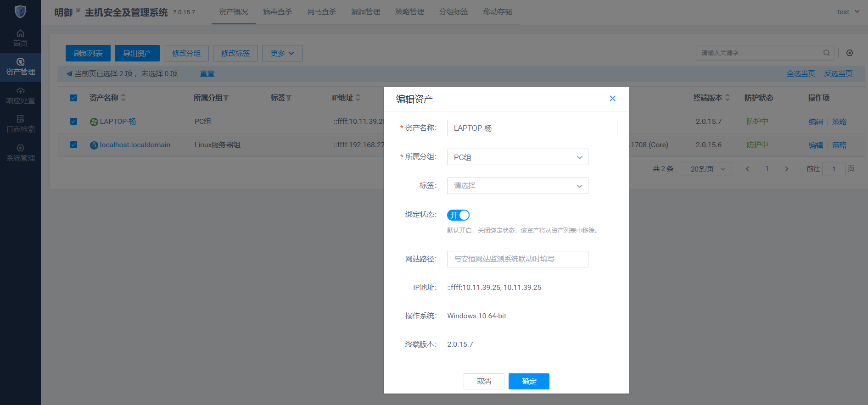Image resolution: width=868 pixels, height=405 pixels.
Task: Switch to the 网马查杀 tab
Action: click(x=321, y=12)
